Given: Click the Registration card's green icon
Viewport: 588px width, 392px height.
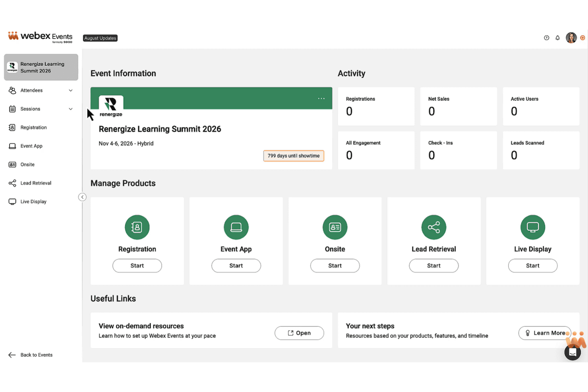Looking at the screenshot, I should [x=137, y=227].
